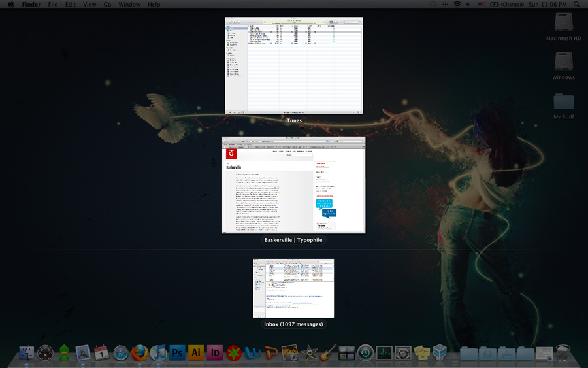Select the Baskerville | Typophile browser window
This screenshot has height=368, width=588.
coord(293,185)
